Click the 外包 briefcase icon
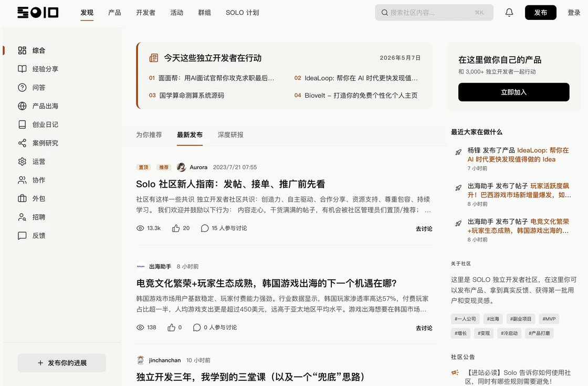Image resolution: width=588 pixels, height=386 pixels. [x=22, y=199]
